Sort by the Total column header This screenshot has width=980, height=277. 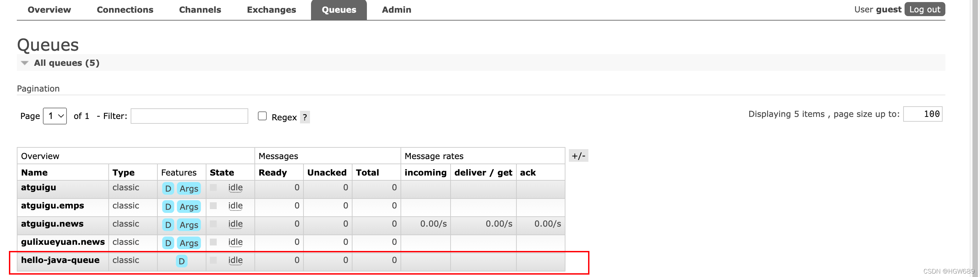point(367,172)
